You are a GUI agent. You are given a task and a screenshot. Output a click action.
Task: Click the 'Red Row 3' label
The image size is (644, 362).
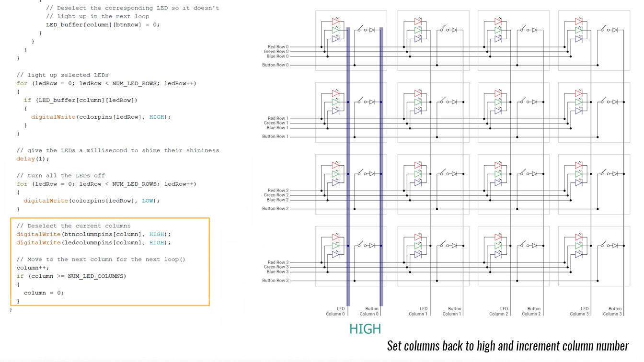pyautogui.click(x=278, y=262)
